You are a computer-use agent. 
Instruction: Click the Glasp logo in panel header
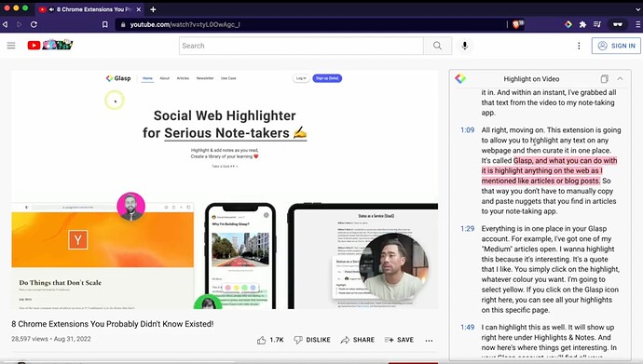point(460,78)
